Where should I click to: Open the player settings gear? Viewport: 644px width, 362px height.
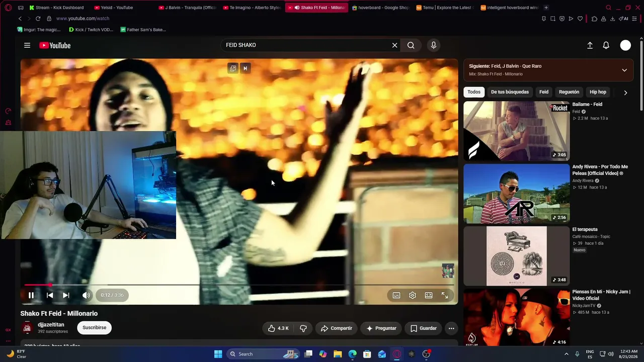point(413,295)
